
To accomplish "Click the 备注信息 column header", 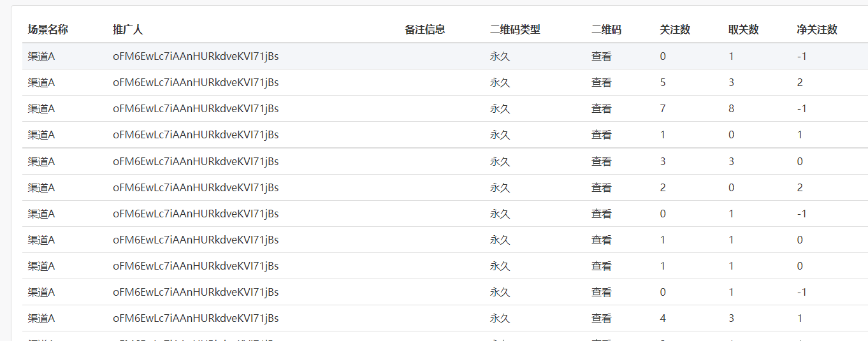I will tap(425, 29).
